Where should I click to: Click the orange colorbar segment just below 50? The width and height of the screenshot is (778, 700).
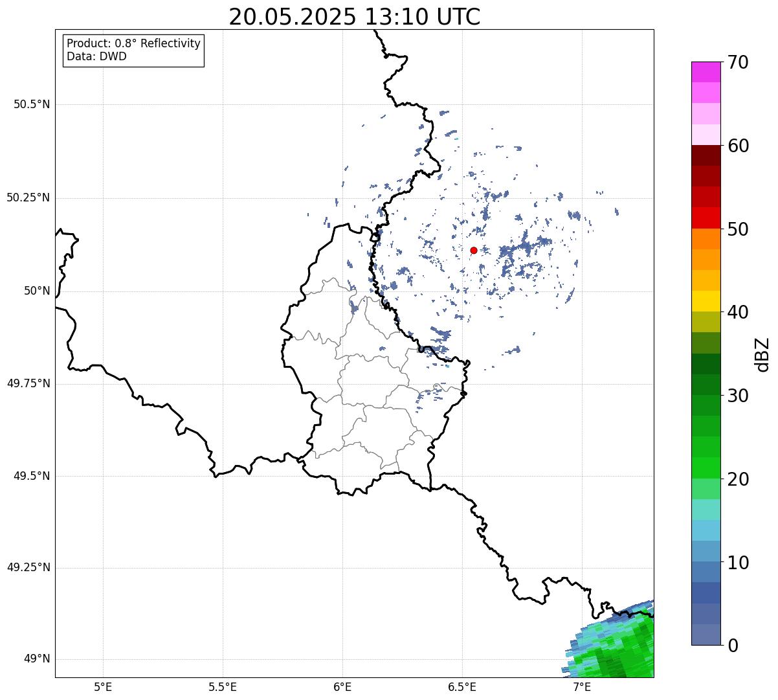point(706,239)
